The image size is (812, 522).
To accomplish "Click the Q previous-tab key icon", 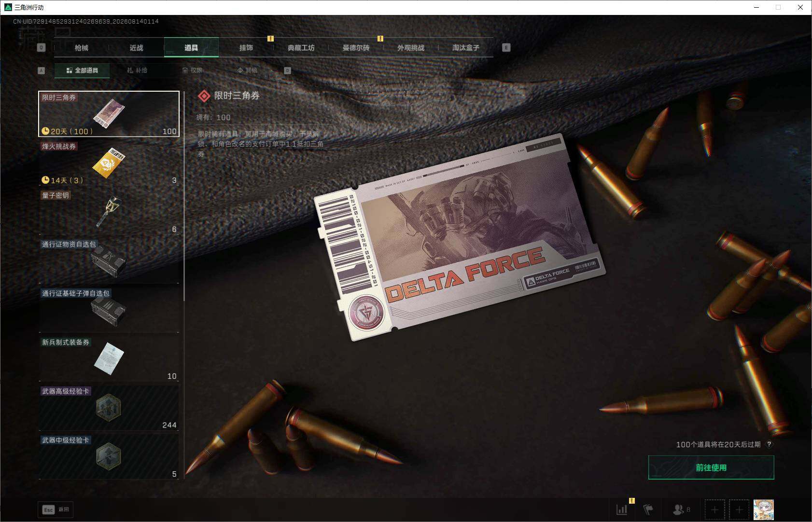I will point(41,48).
